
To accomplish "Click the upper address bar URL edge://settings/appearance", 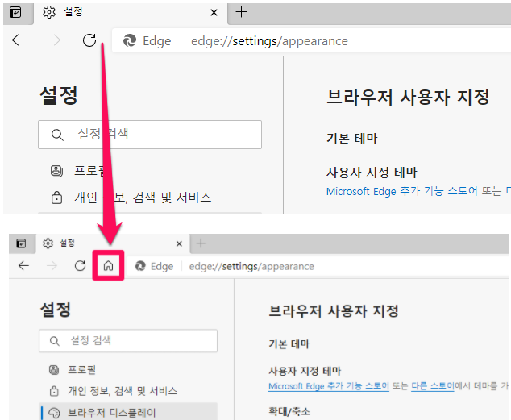I will [x=269, y=41].
